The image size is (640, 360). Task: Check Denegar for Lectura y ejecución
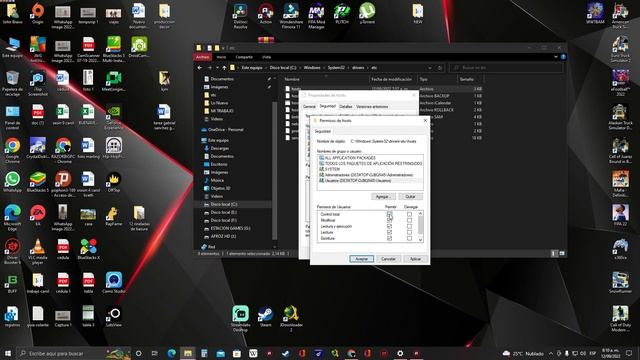[409, 226]
